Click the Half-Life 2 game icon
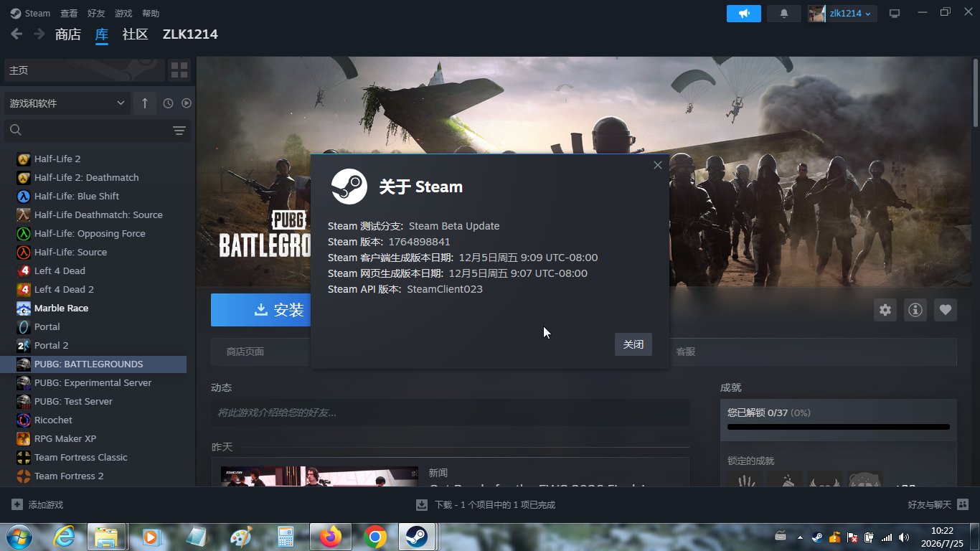Image resolution: width=980 pixels, height=551 pixels. click(x=24, y=159)
